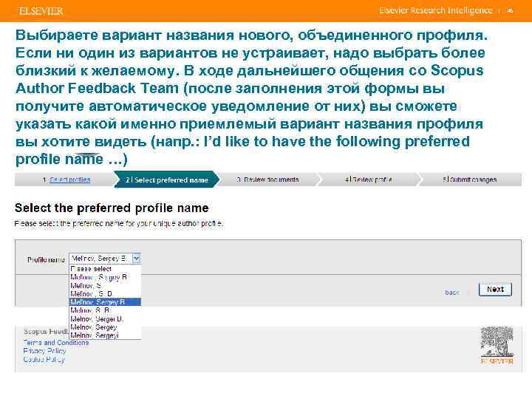Pick the highlighted 'Mel'nov, Sergey B.' option

click(x=105, y=302)
